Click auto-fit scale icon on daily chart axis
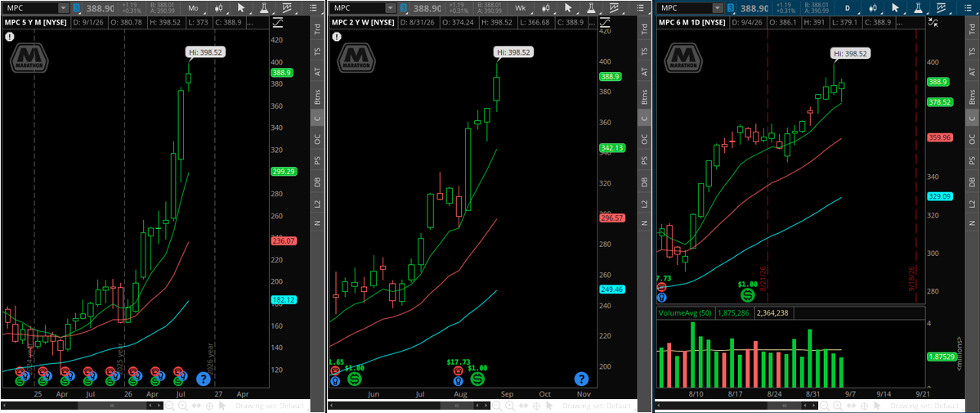This screenshot has width=980, height=413. 933,22
